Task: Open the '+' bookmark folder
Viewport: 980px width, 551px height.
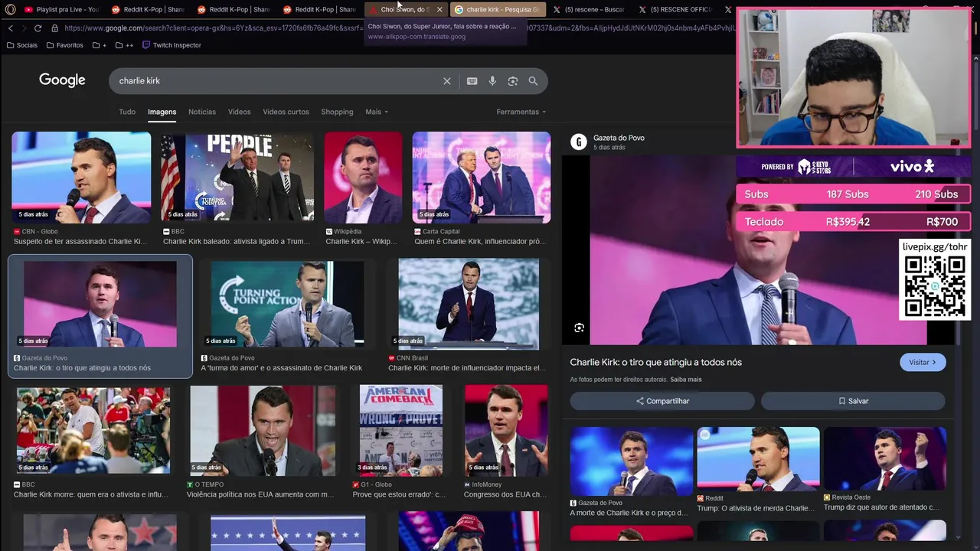Action: (100, 45)
